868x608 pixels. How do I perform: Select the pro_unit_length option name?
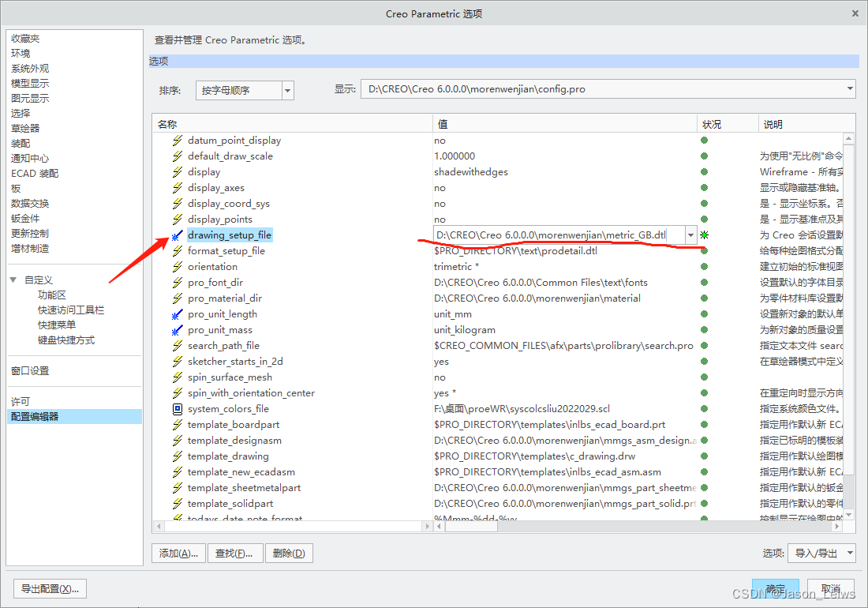[223, 314]
